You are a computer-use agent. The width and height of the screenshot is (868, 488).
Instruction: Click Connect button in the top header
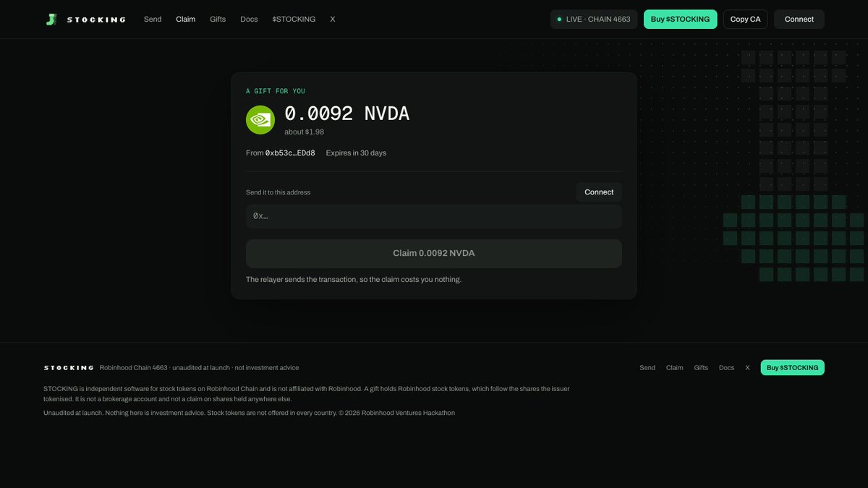coord(799,20)
